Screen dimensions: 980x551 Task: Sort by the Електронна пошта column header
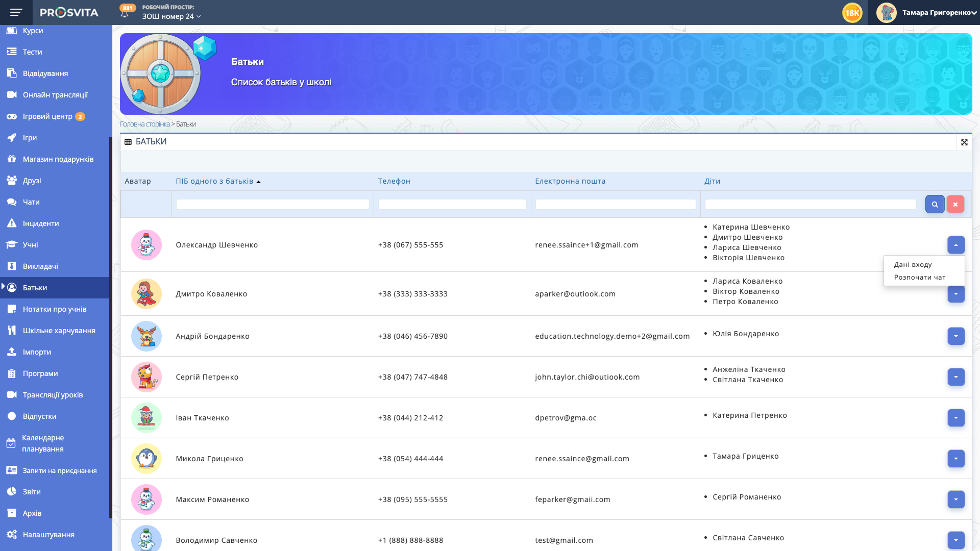tap(570, 181)
